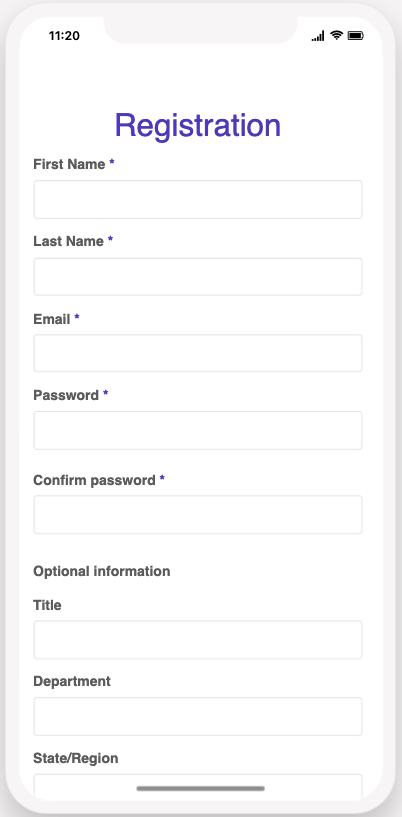
Task: Select the Password input field
Action: pos(198,430)
